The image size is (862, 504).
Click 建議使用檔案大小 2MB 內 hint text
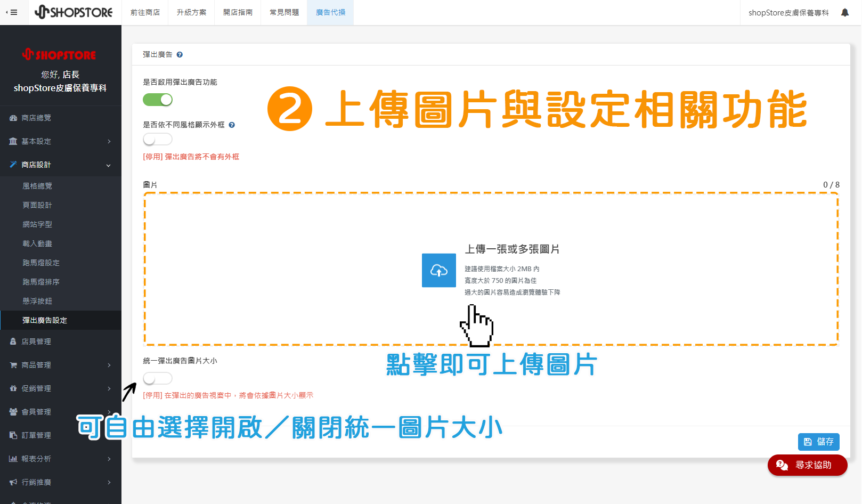pos(502,269)
